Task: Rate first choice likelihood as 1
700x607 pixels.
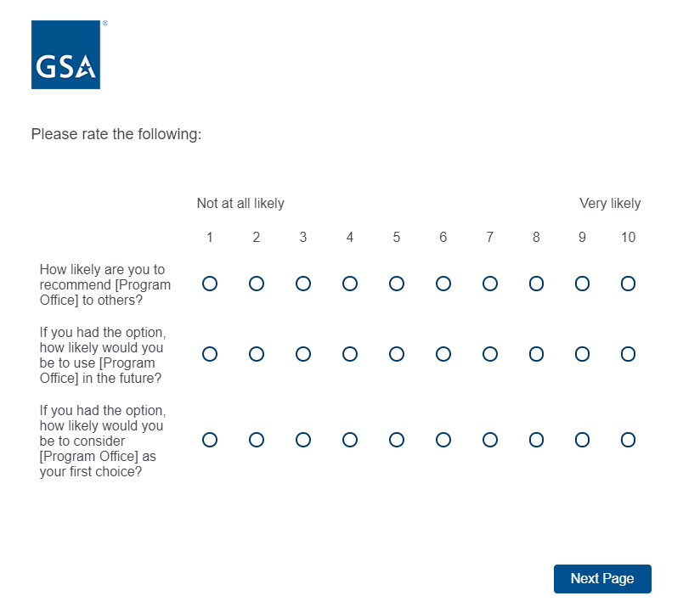Action: point(210,440)
